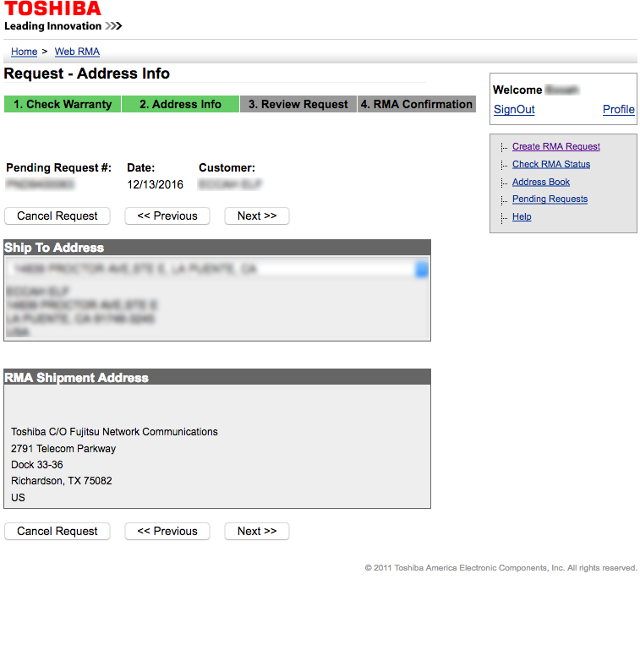Viewport: 640px width, 672px height.
Task: Select the 4. RMA Confirmation step tab
Action: point(417,104)
